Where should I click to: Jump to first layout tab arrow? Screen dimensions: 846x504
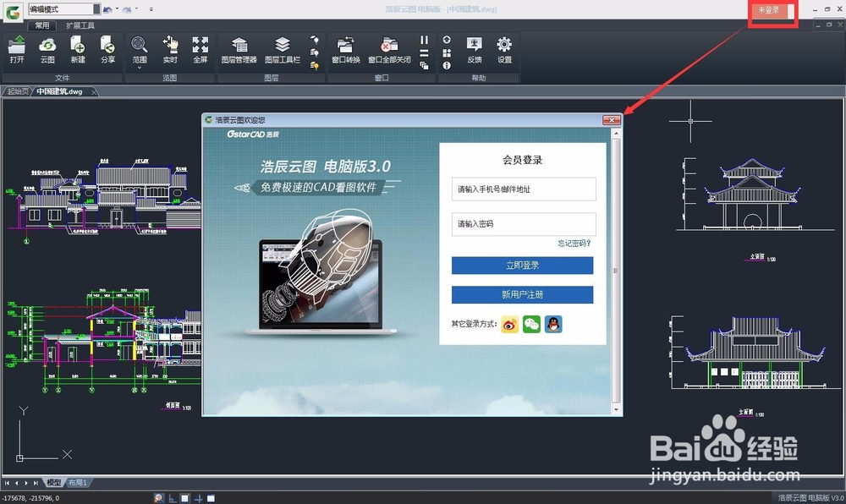point(7,483)
